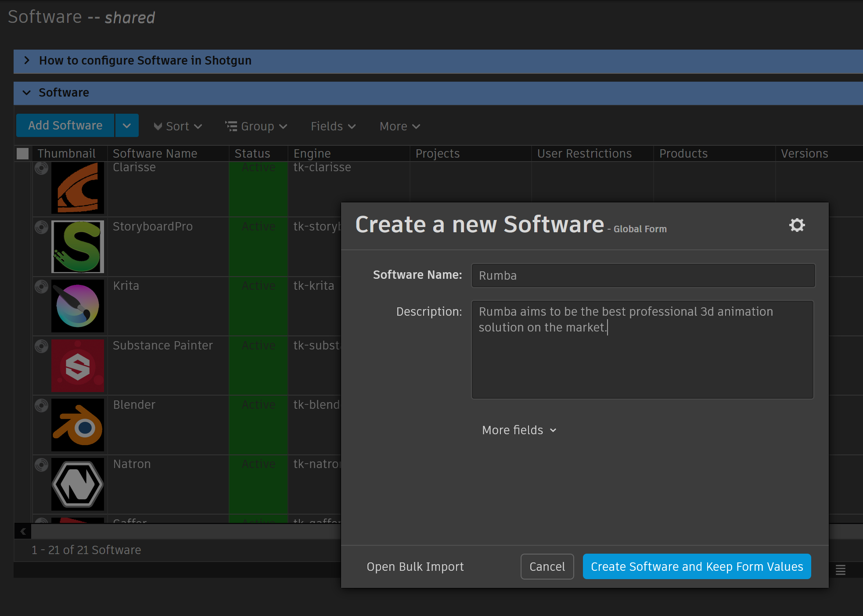The width and height of the screenshot is (863, 616).
Task: Click the Clarisse logo thumbnail
Action: click(x=78, y=188)
